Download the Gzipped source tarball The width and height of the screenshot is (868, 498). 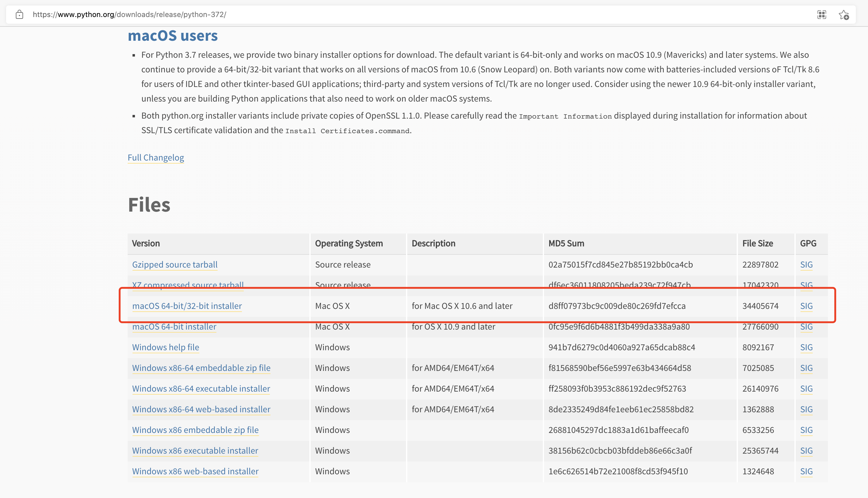(175, 265)
